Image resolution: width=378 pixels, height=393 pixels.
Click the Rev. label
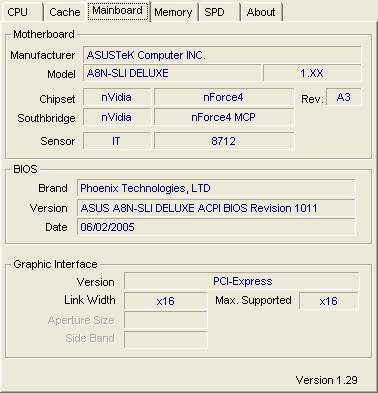tap(312, 99)
